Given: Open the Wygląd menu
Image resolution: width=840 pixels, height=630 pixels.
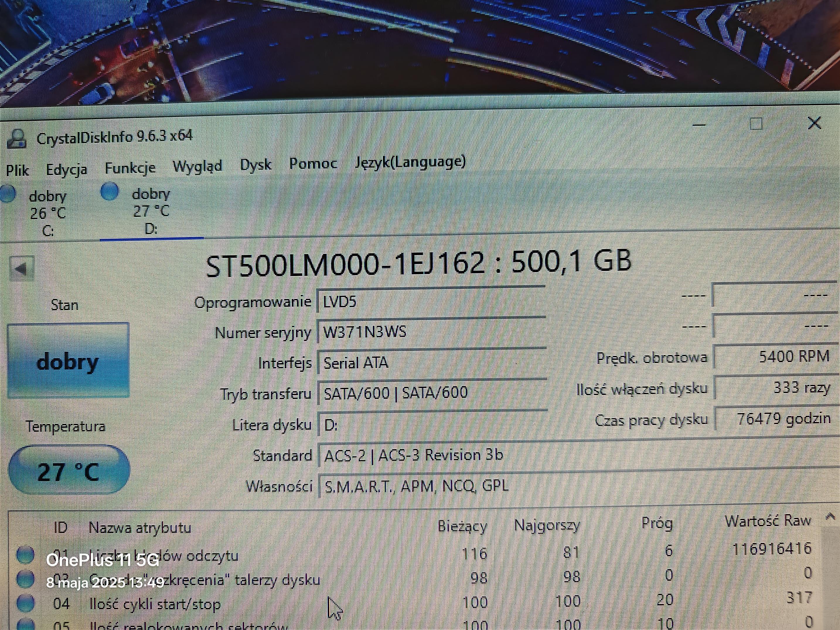Looking at the screenshot, I should 197,166.
